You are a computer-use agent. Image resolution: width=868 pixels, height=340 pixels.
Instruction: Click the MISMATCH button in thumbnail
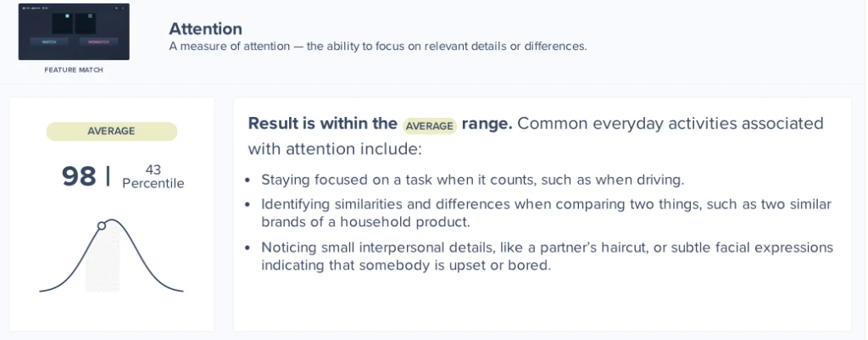[x=99, y=42]
